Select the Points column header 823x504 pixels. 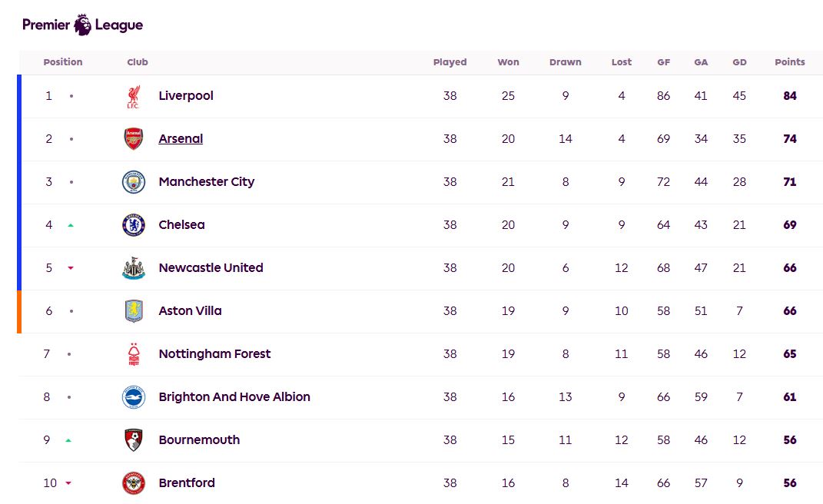tap(789, 62)
